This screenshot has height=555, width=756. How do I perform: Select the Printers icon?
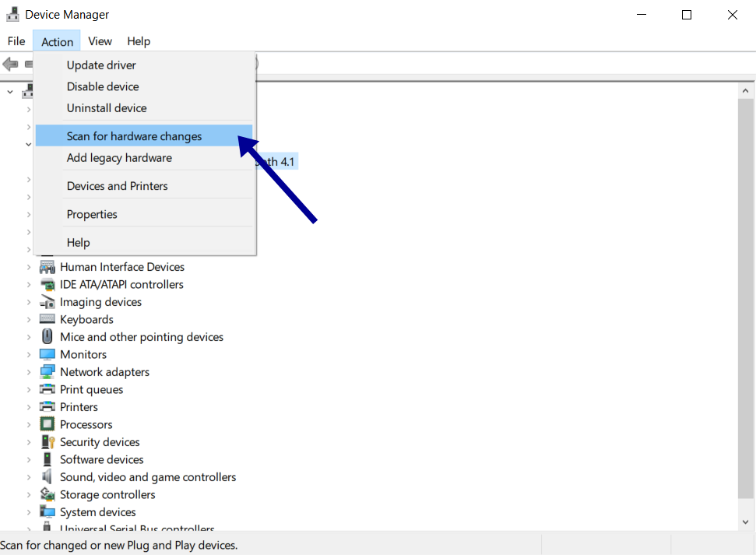point(47,406)
